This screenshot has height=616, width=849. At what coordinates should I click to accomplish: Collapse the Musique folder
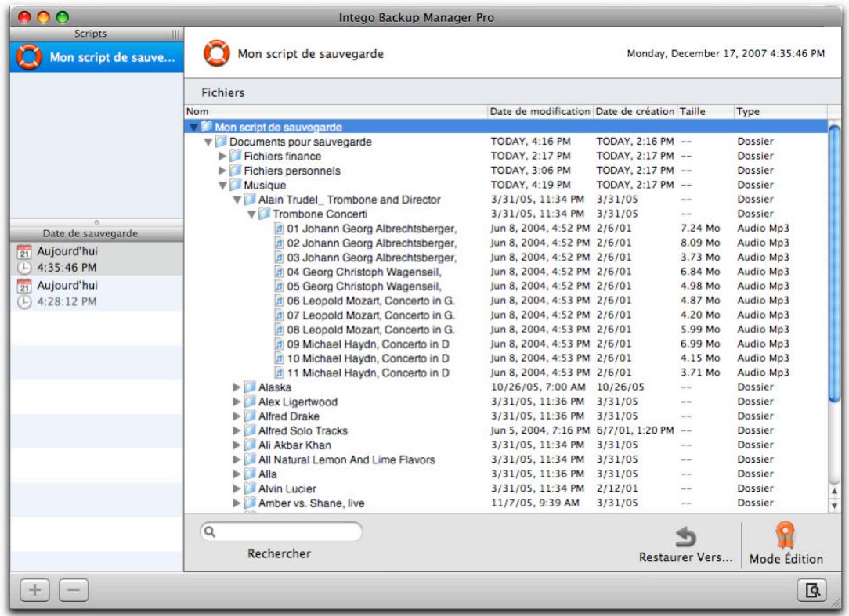coord(222,186)
